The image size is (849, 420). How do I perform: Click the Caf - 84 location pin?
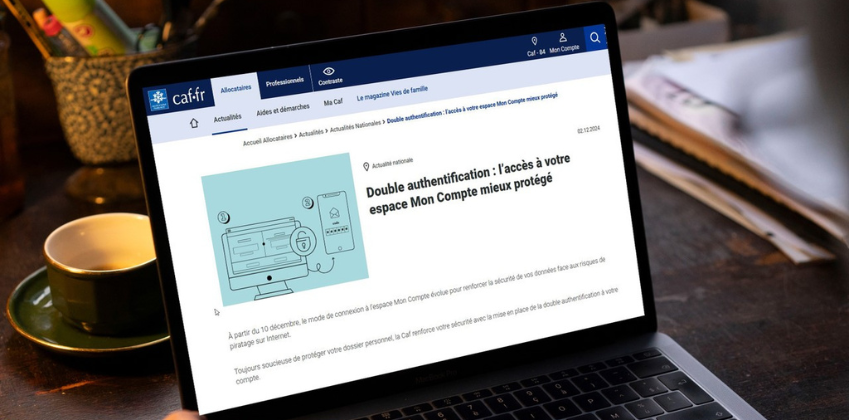(535, 41)
